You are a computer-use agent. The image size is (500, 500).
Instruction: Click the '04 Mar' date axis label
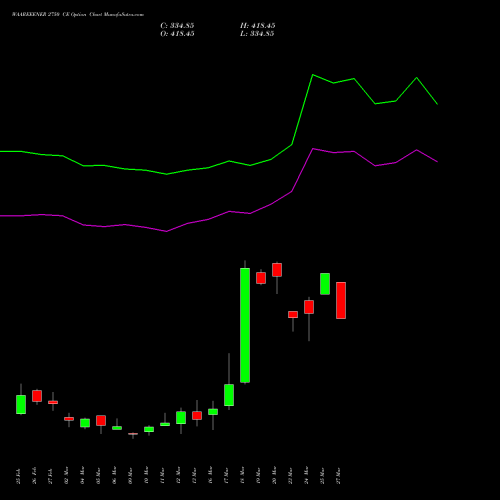82,476
